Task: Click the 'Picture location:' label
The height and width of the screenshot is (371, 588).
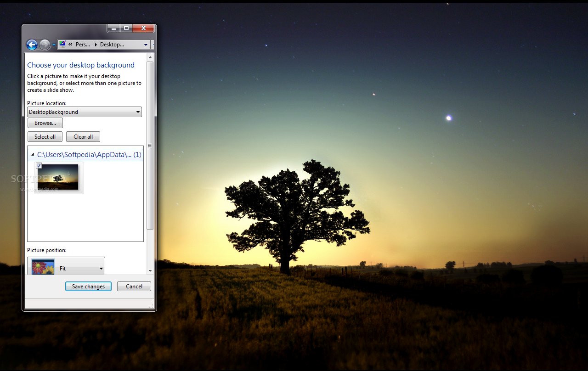Action: [47, 103]
